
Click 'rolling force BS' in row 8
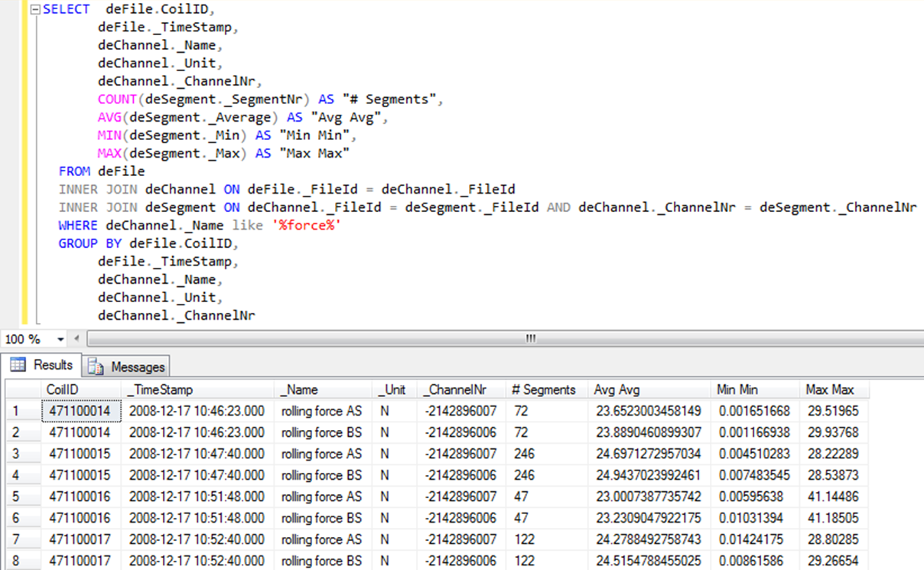(x=321, y=561)
